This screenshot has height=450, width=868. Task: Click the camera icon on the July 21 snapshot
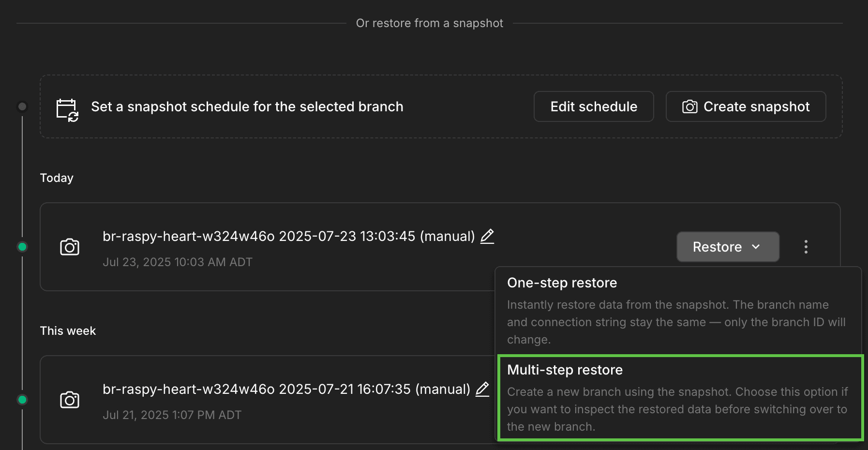(x=70, y=400)
